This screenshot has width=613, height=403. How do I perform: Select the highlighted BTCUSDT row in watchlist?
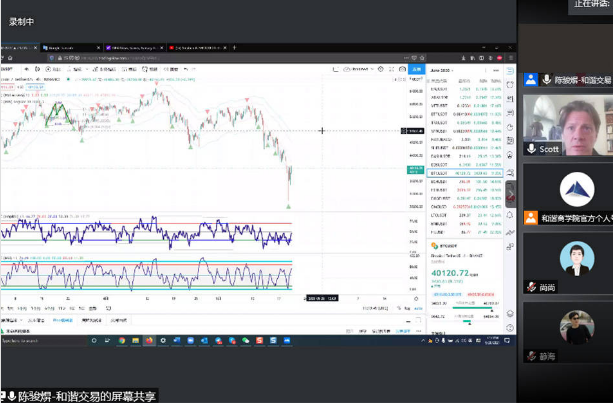465,172
